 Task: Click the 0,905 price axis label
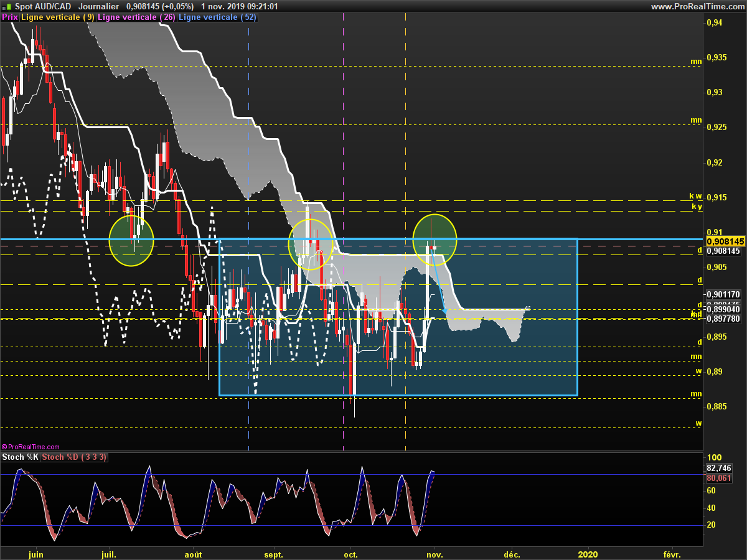[716, 267]
